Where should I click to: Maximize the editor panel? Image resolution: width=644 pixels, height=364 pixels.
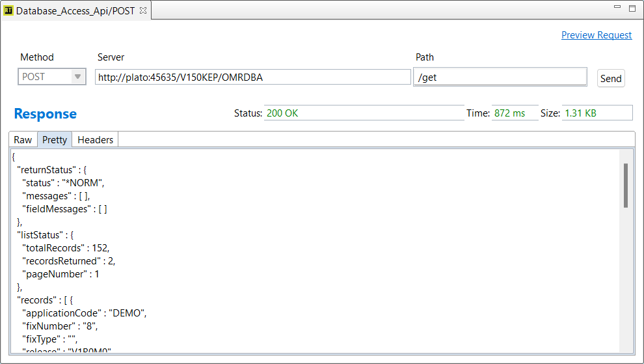[x=632, y=8]
